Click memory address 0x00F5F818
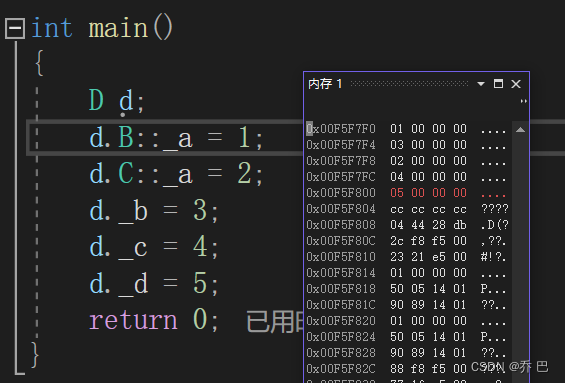 (341, 289)
